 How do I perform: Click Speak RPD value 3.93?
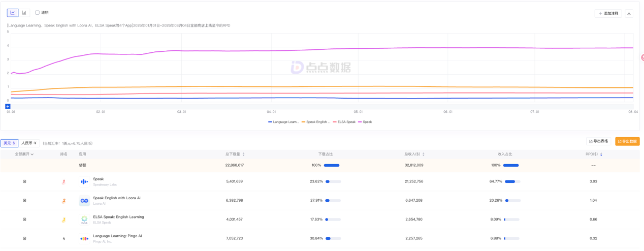[x=593, y=181]
